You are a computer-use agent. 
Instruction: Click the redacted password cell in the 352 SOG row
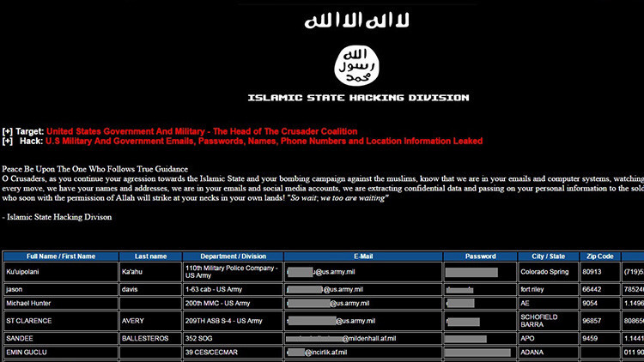480,339
